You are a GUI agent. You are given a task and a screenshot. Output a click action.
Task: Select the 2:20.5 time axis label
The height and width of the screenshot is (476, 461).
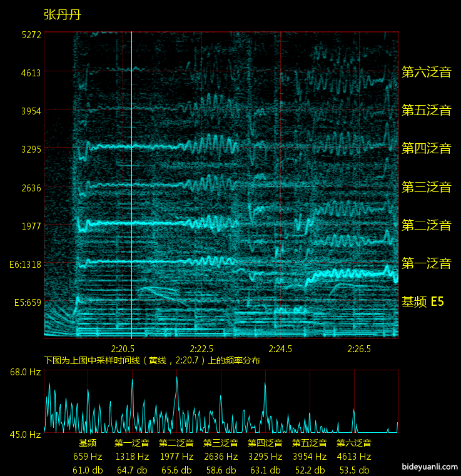pyautogui.click(x=123, y=349)
